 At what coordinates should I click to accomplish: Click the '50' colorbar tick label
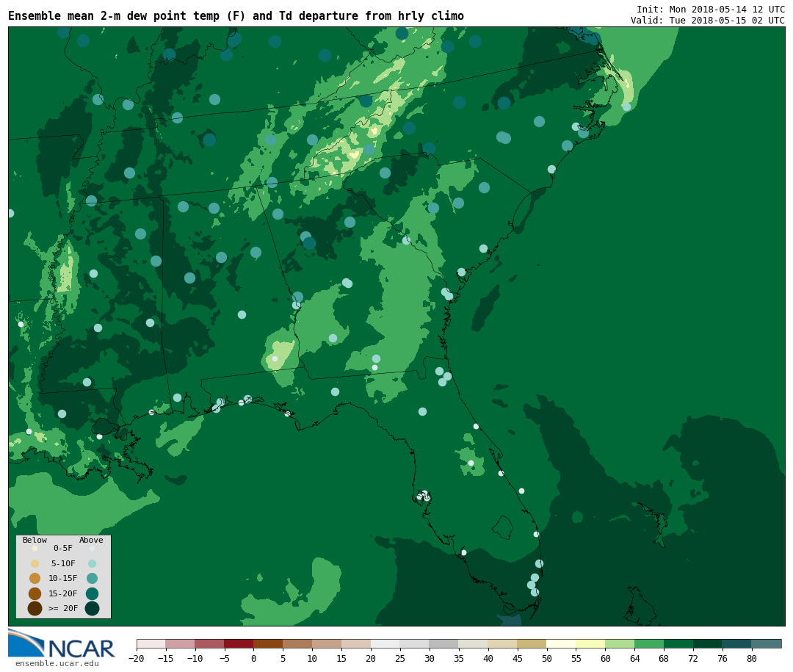[x=547, y=658]
